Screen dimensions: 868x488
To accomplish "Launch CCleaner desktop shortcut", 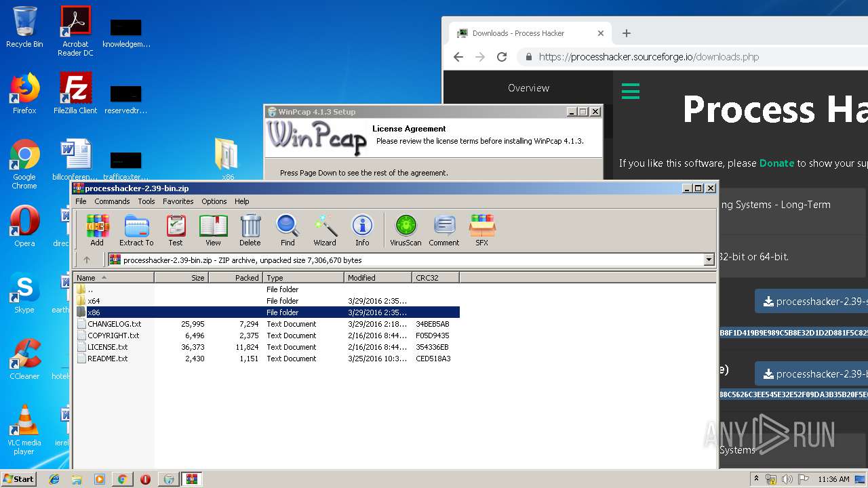I will tap(24, 359).
